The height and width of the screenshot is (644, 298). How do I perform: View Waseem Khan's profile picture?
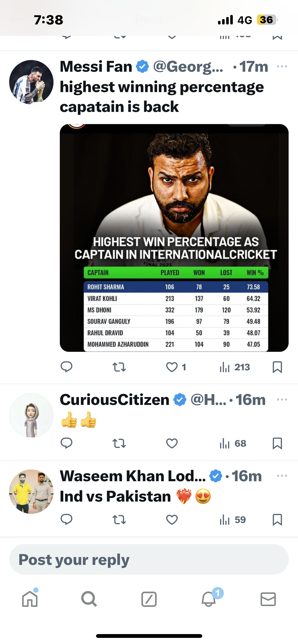[x=31, y=491]
